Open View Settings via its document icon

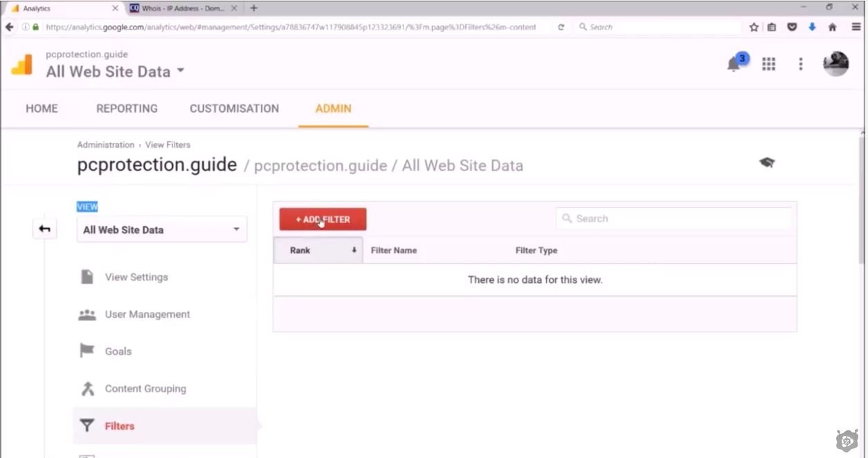click(87, 276)
